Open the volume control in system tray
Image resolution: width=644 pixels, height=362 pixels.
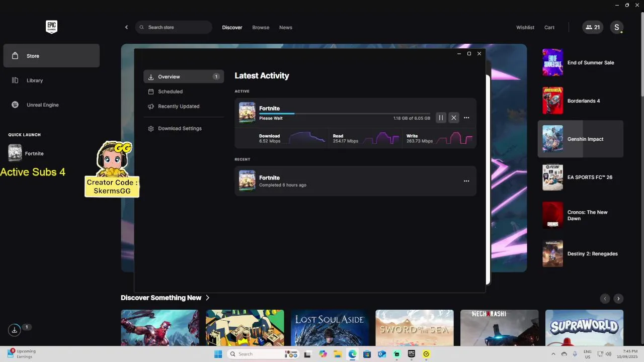[608, 354]
